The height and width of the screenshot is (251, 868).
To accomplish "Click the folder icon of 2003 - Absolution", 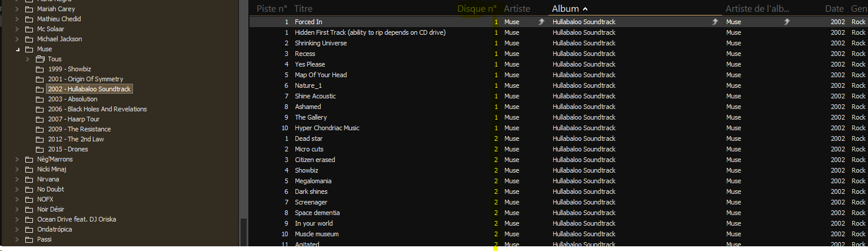I will pos(40,99).
